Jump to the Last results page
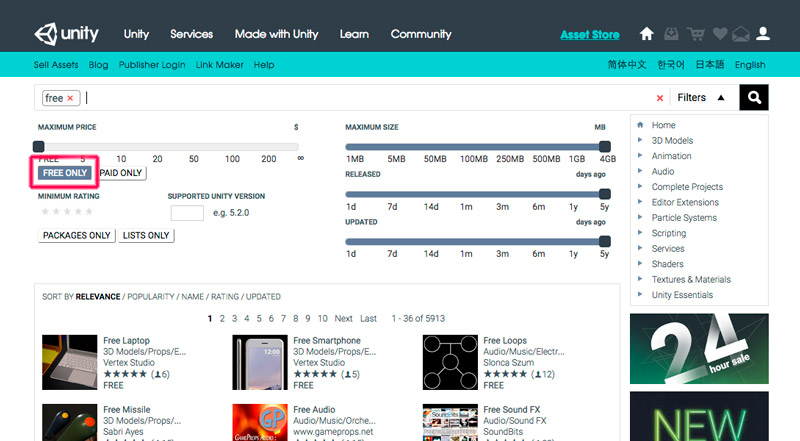The width and height of the screenshot is (800, 441). [368, 318]
